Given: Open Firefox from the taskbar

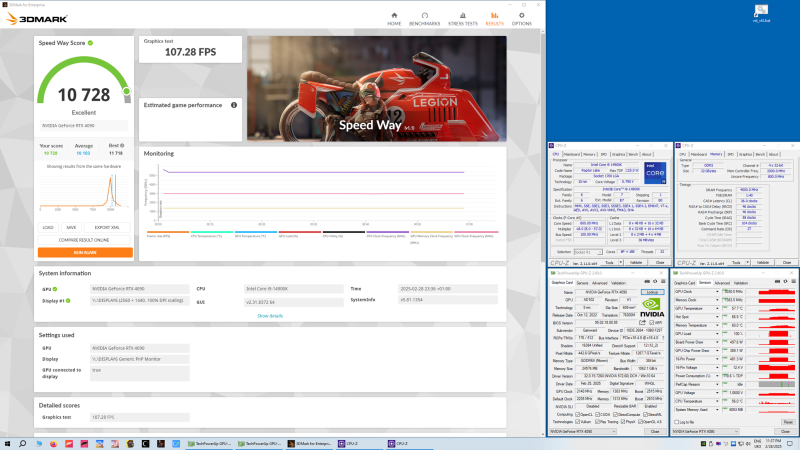Looking at the screenshot, I should tap(53, 444).
